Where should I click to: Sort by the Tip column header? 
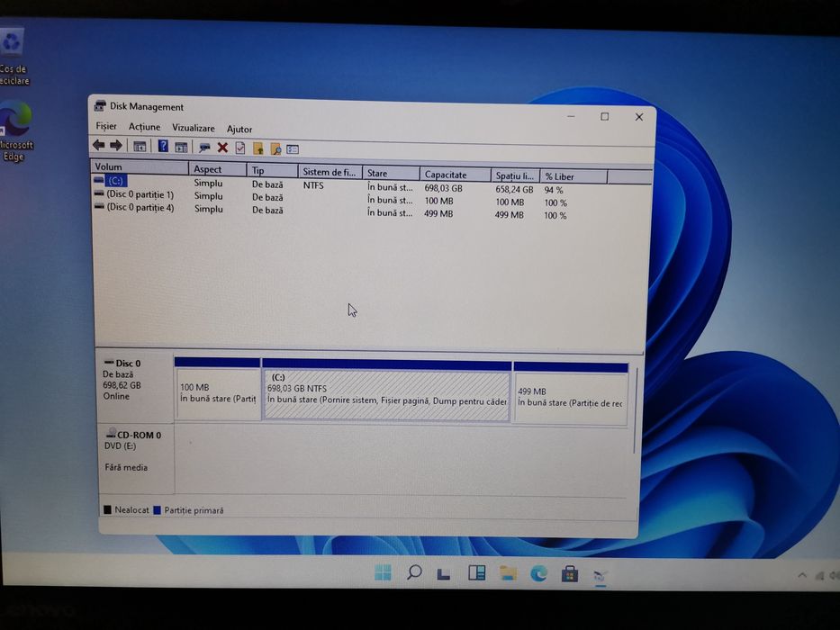pos(272,171)
